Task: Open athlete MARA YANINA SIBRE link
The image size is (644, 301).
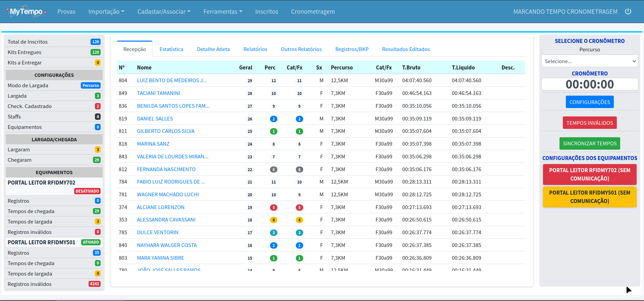Action: click(x=160, y=258)
